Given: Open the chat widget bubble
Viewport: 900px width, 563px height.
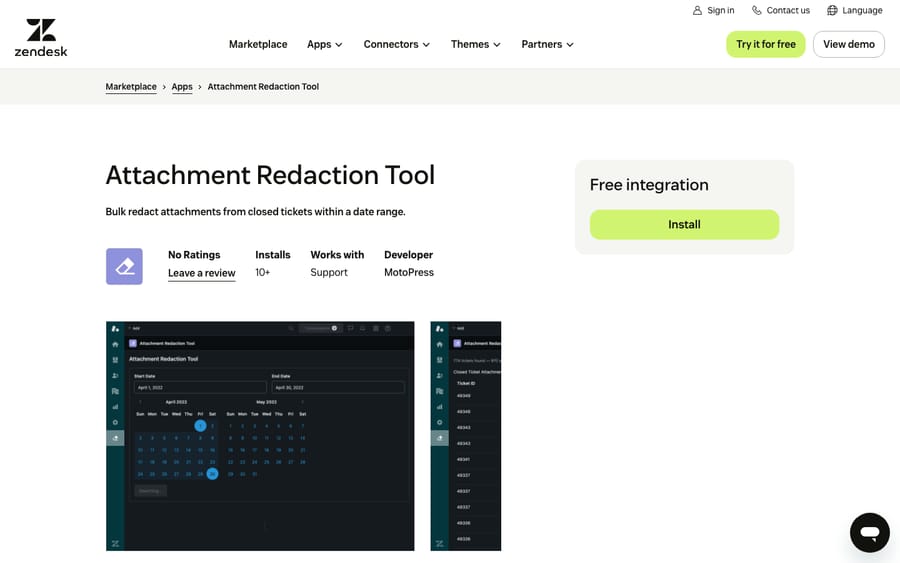Looking at the screenshot, I should [x=870, y=533].
